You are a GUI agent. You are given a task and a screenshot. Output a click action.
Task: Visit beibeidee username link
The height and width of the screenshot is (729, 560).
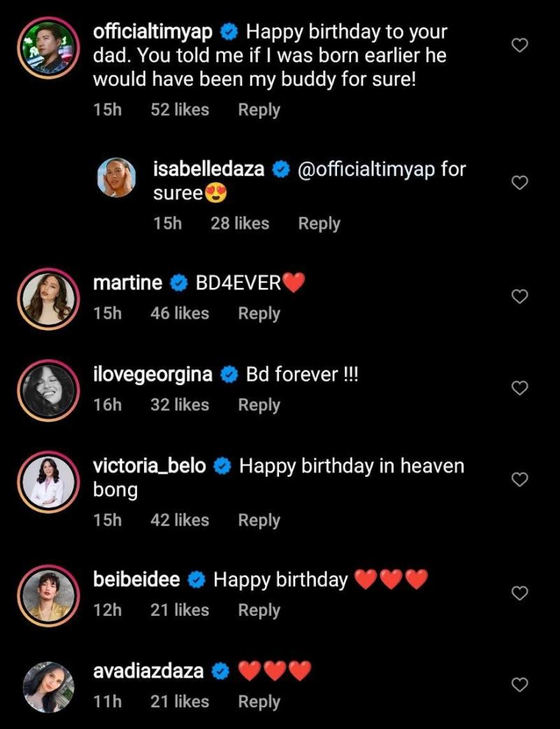click(x=136, y=579)
